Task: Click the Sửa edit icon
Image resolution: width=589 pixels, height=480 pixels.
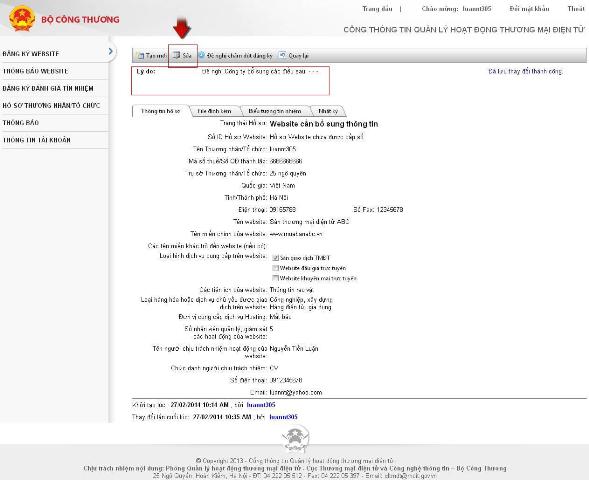Action: click(176, 56)
